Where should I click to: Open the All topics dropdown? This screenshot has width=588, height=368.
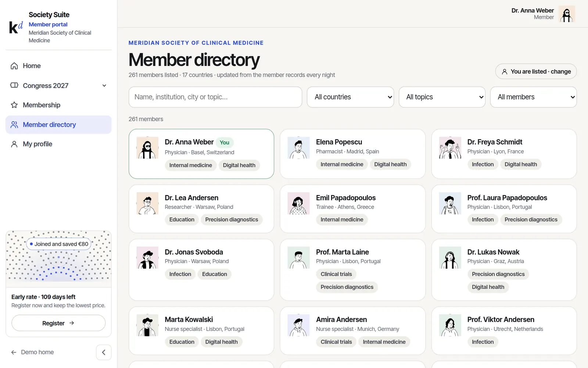click(442, 97)
